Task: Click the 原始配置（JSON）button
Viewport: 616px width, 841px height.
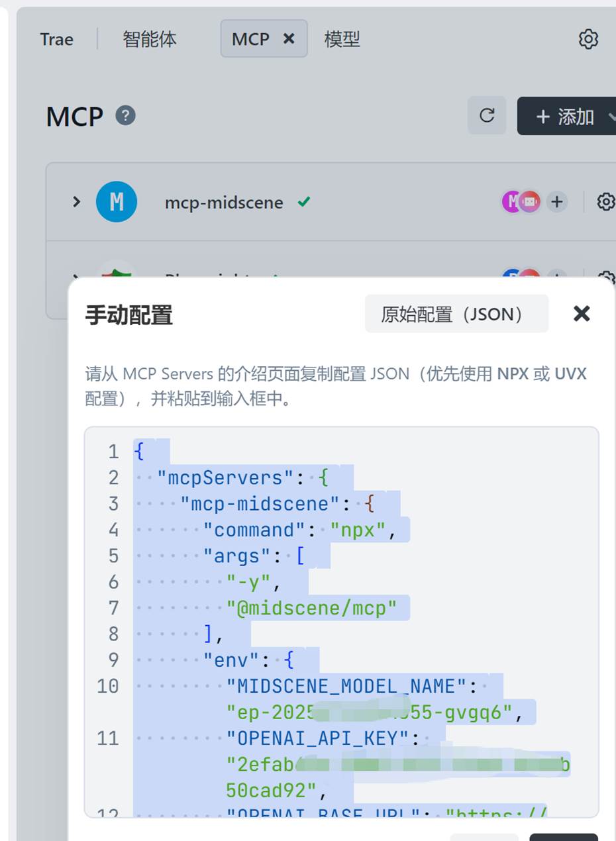Action: pyautogui.click(x=456, y=313)
